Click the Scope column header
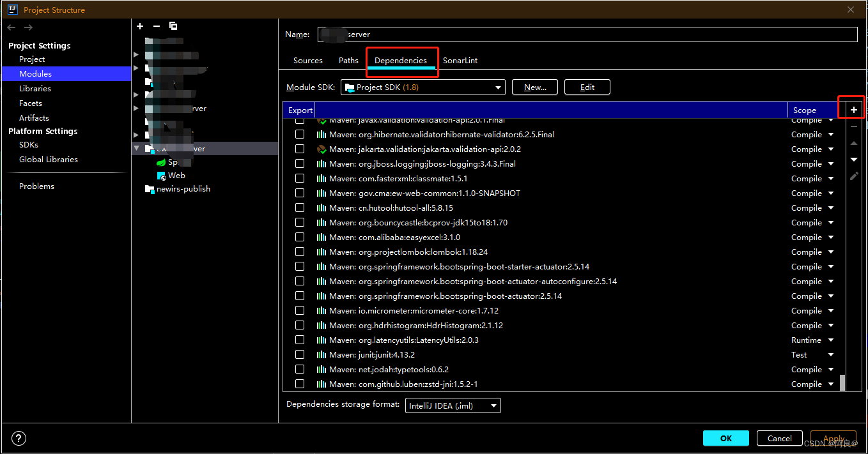 point(805,110)
